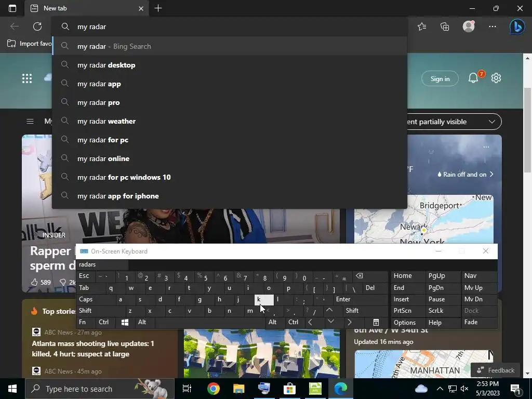Open Favorites star icon
This screenshot has width=532, height=399.
click(x=422, y=26)
